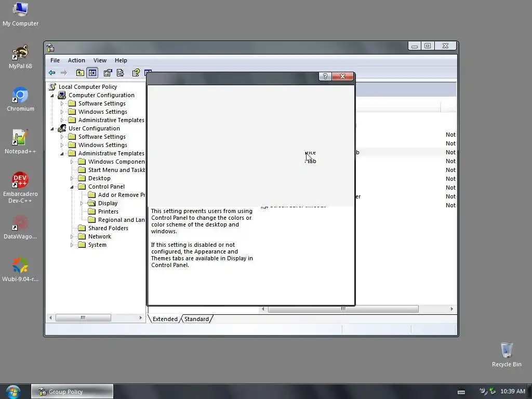Select the Control Panel label in tree
Screen dimensions: 532x399
[x=106, y=187]
